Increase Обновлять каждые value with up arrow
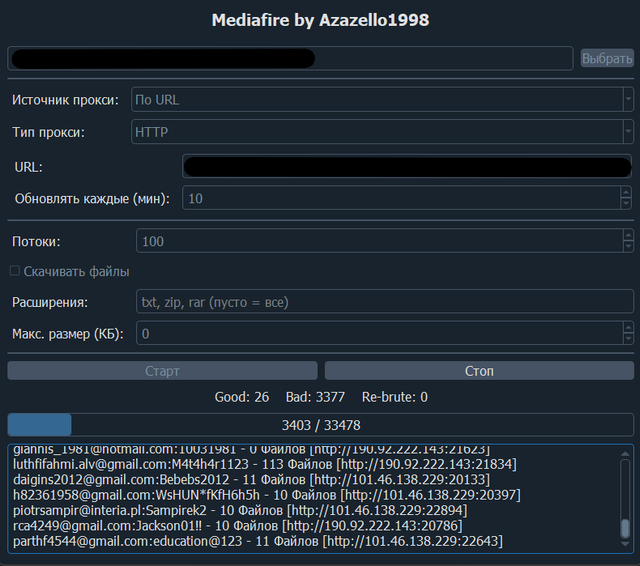 coord(627,193)
